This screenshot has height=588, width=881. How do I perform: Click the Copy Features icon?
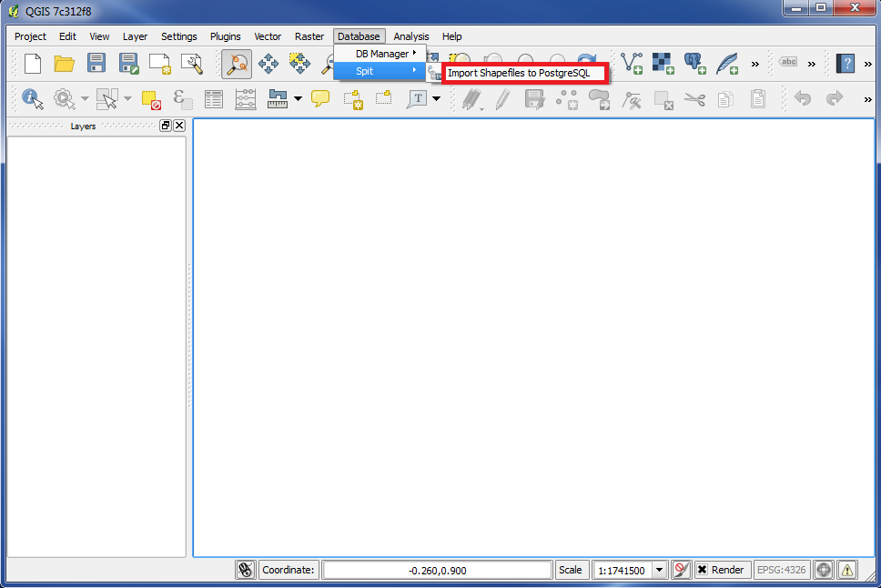725,99
